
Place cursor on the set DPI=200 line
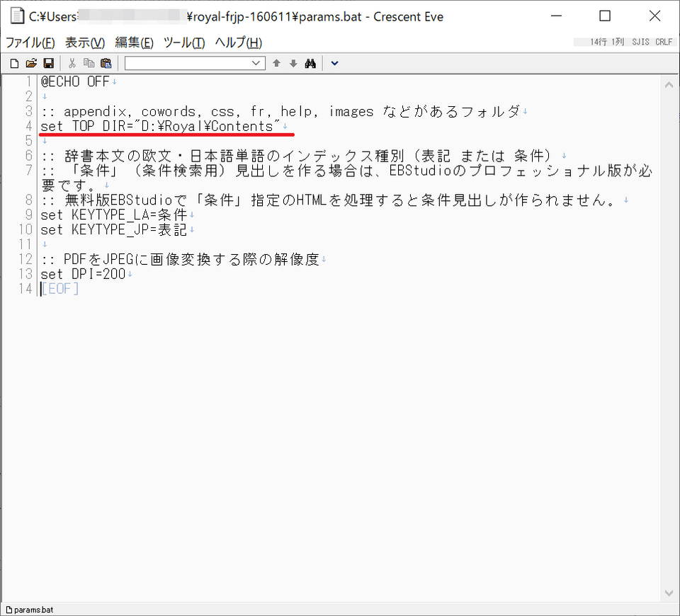(84, 273)
